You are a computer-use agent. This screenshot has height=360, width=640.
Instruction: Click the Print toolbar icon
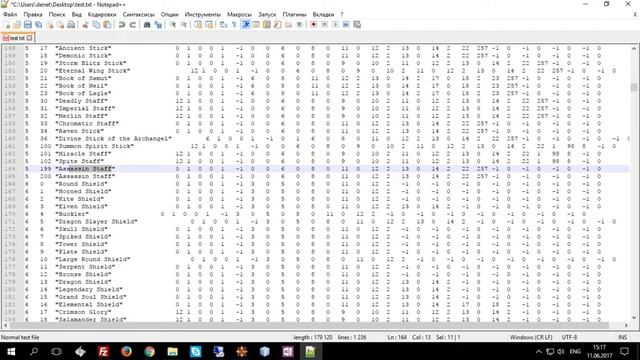[71, 25]
